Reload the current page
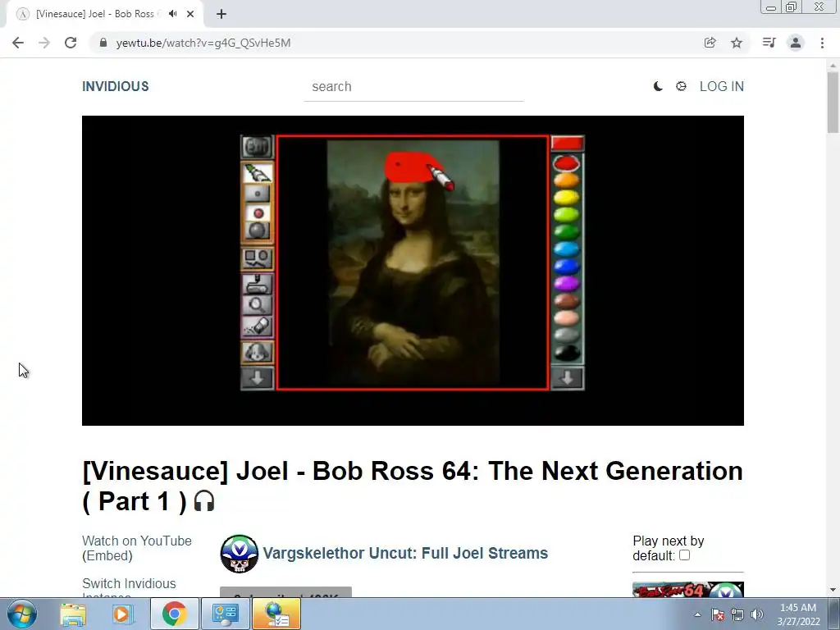 pyautogui.click(x=71, y=43)
